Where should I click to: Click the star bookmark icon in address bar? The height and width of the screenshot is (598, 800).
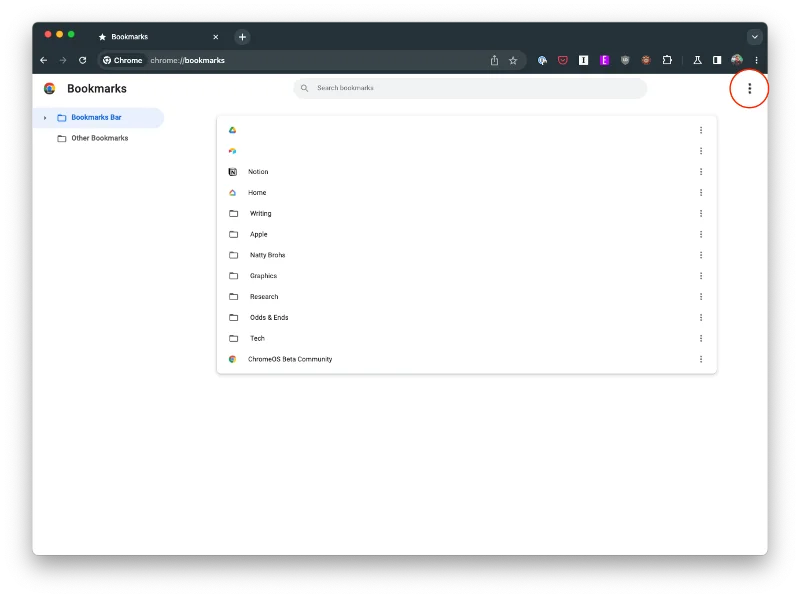point(513,60)
